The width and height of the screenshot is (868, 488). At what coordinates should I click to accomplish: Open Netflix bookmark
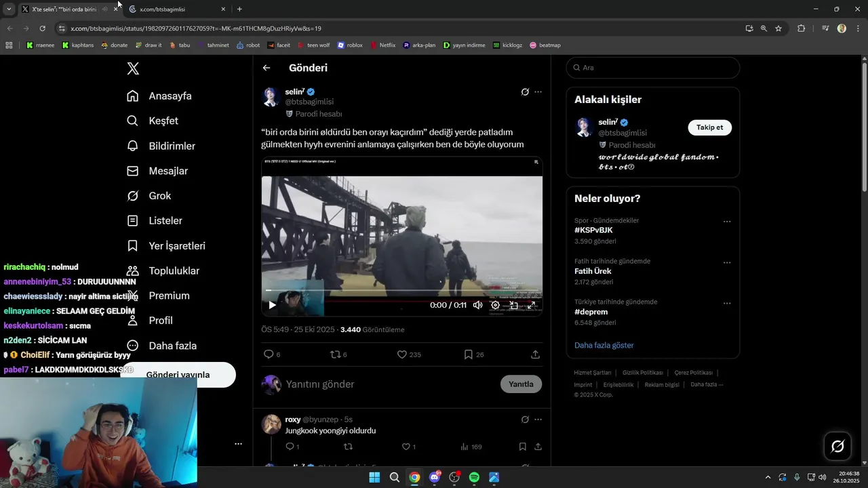(x=382, y=45)
